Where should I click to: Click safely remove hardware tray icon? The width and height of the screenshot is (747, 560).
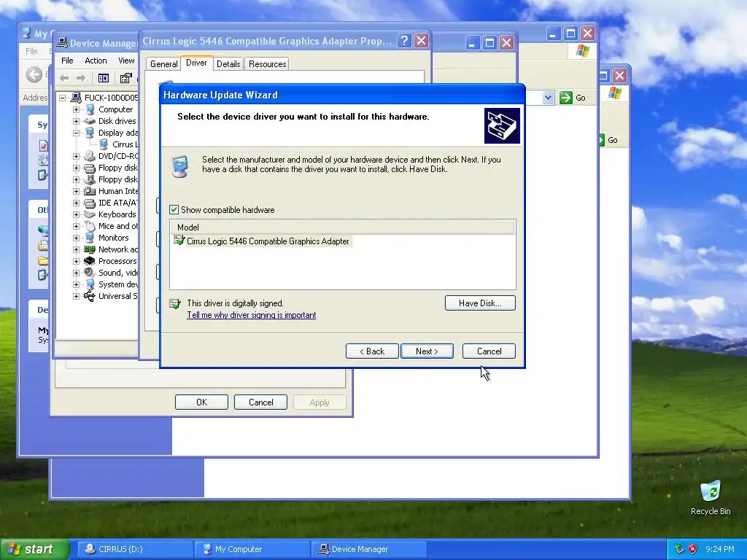point(680,550)
